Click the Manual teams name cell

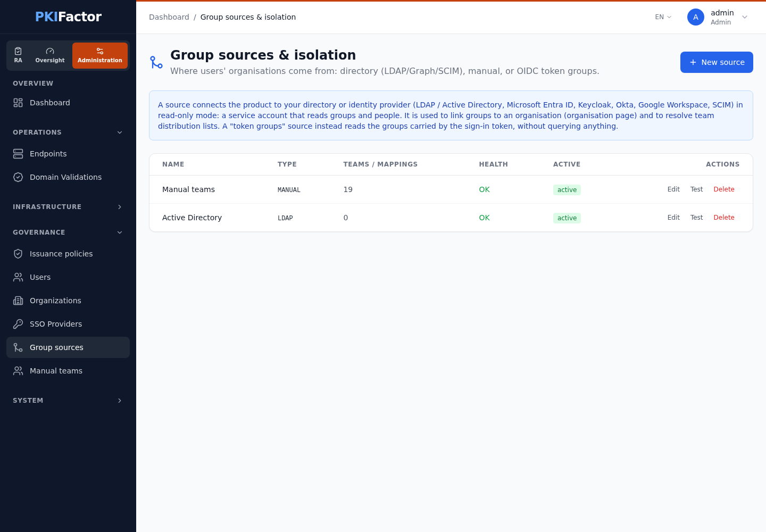tap(188, 189)
